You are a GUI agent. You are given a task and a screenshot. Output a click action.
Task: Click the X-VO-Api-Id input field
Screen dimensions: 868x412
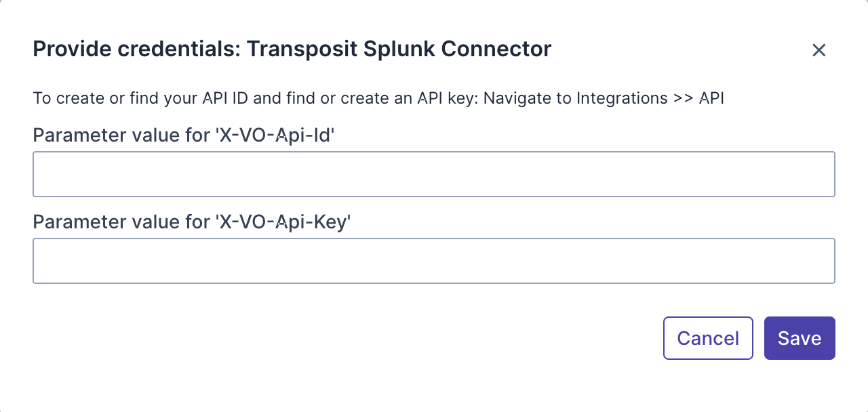tap(433, 174)
